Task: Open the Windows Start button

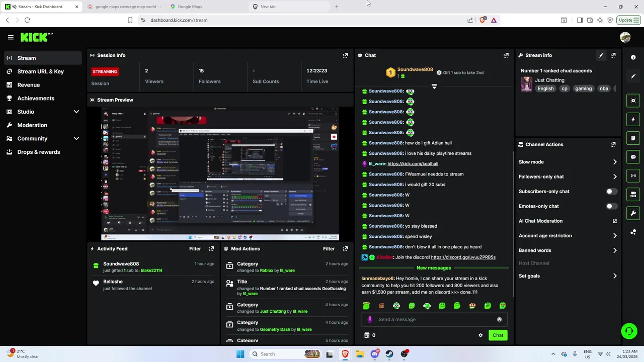Action: point(240,354)
